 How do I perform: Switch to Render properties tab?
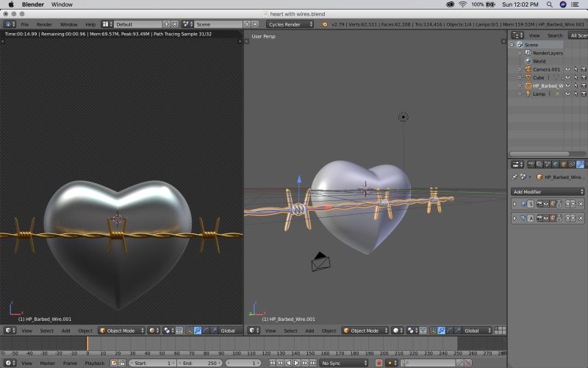(x=531, y=164)
